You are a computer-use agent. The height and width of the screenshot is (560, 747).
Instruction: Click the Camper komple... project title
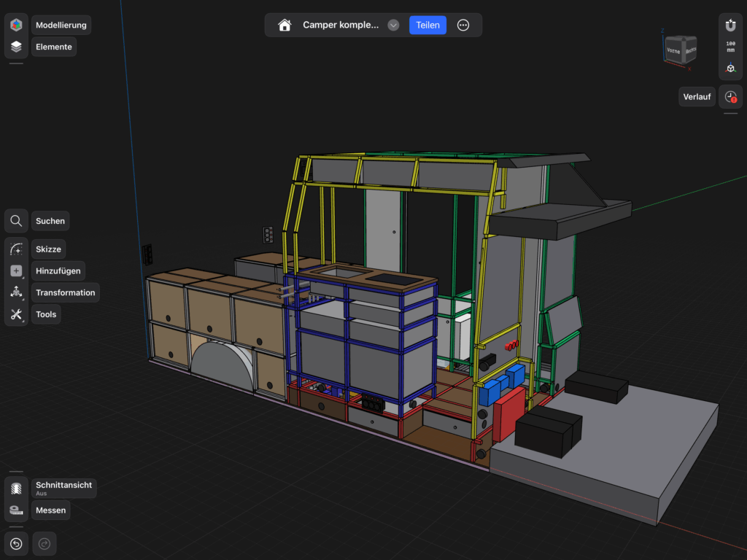click(341, 25)
